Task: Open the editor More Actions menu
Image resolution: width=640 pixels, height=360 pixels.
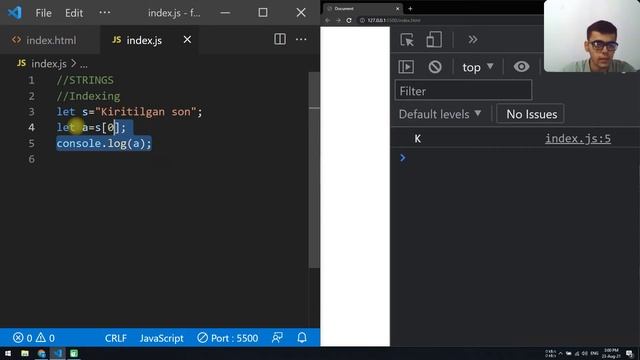Action: pyautogui.click(x=301, y=39)
